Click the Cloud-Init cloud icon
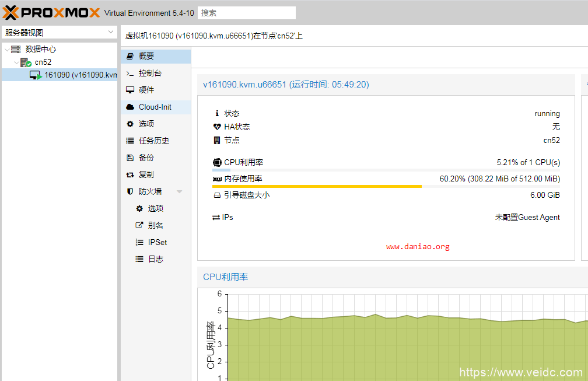The image size is (588, 381). pos(130,107)
